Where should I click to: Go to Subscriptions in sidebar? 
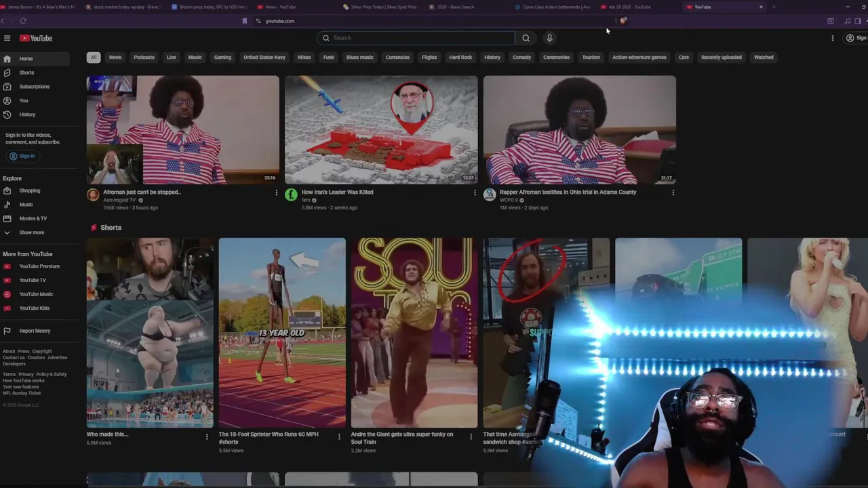(x=35, y=87)
